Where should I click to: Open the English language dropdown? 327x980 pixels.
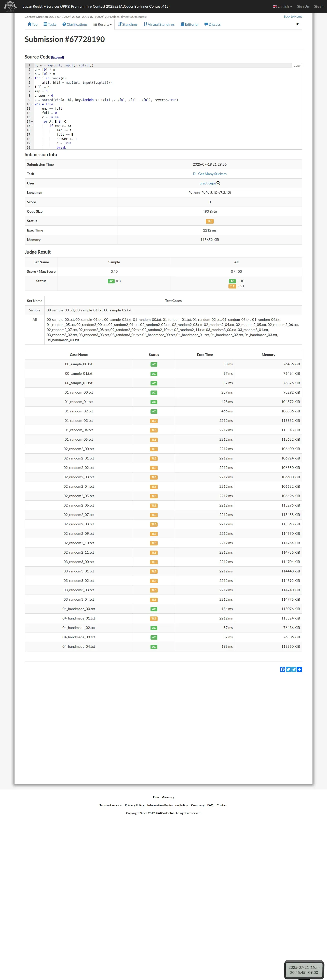click(x=282, y=6)
